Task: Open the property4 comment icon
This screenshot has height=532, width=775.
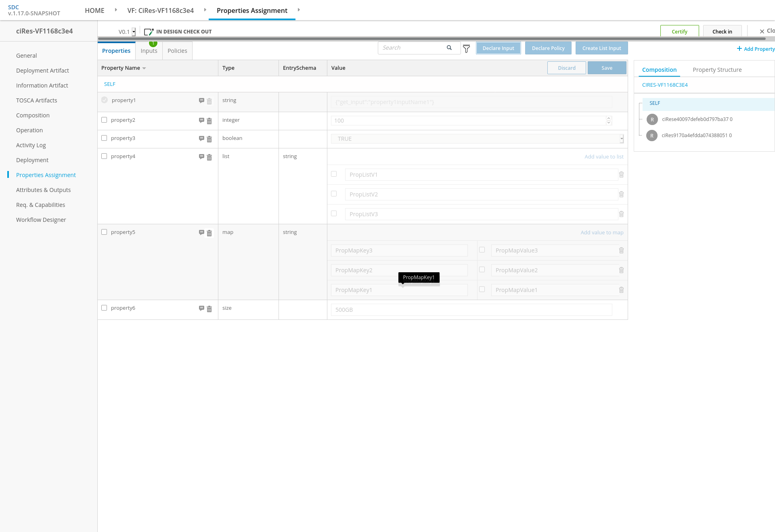Action: point(201,157)
